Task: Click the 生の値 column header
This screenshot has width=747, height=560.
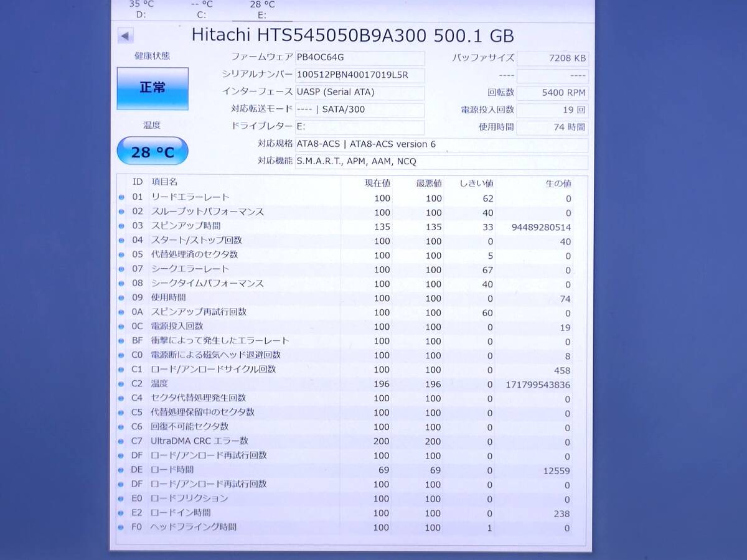Action: tap(558, 184)
